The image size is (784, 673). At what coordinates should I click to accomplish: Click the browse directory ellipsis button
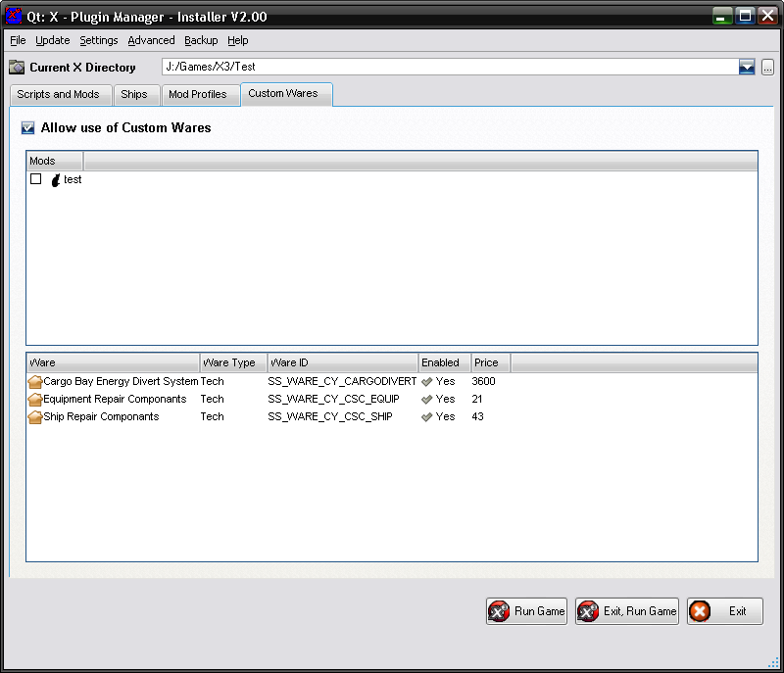767,67
